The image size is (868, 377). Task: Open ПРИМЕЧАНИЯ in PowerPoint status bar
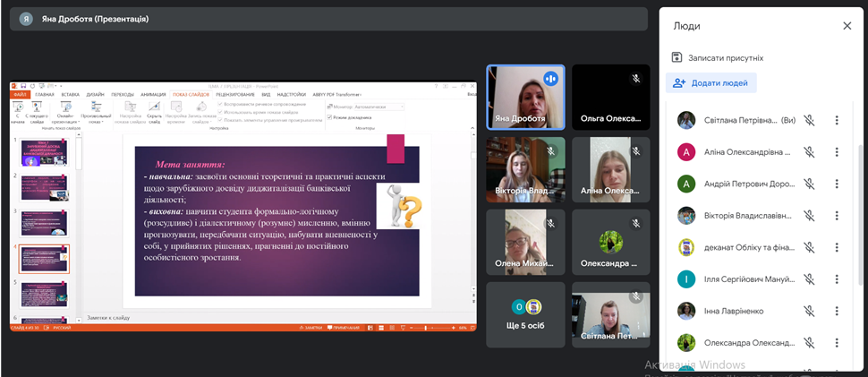[345, 328]
